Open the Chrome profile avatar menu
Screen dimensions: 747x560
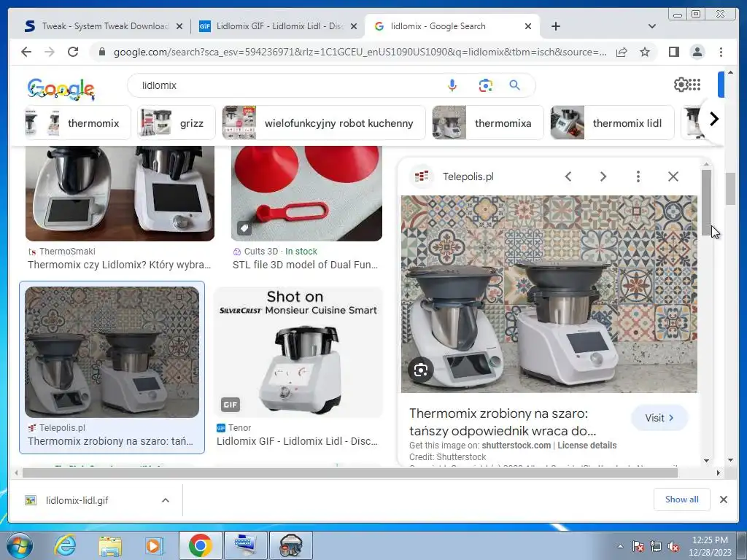[x=697, y=52]
